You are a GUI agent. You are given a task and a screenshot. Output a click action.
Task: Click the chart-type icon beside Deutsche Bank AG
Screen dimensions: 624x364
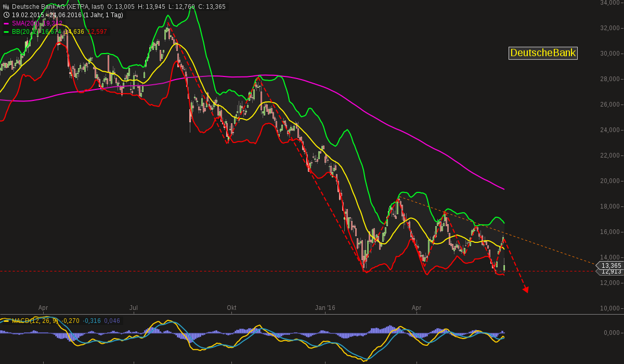(6, 7)
